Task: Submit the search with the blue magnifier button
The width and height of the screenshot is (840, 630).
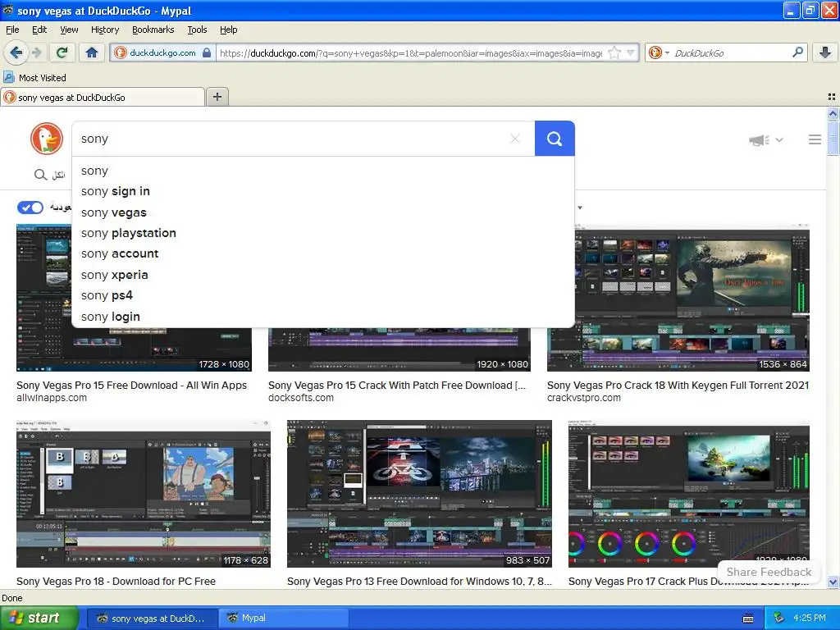Action: point(555,139)
